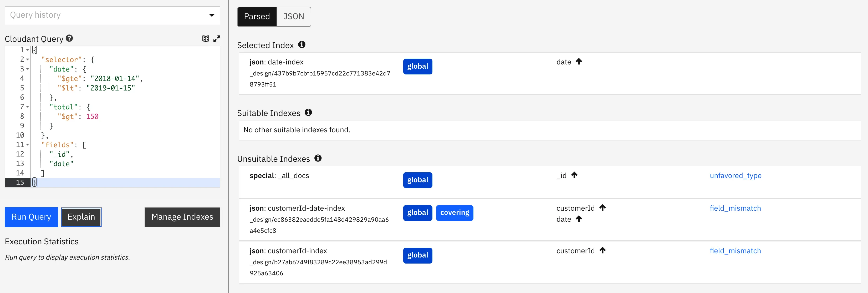Open Manage Indexes
Screen dimensions: 868x293
point(182,217)
